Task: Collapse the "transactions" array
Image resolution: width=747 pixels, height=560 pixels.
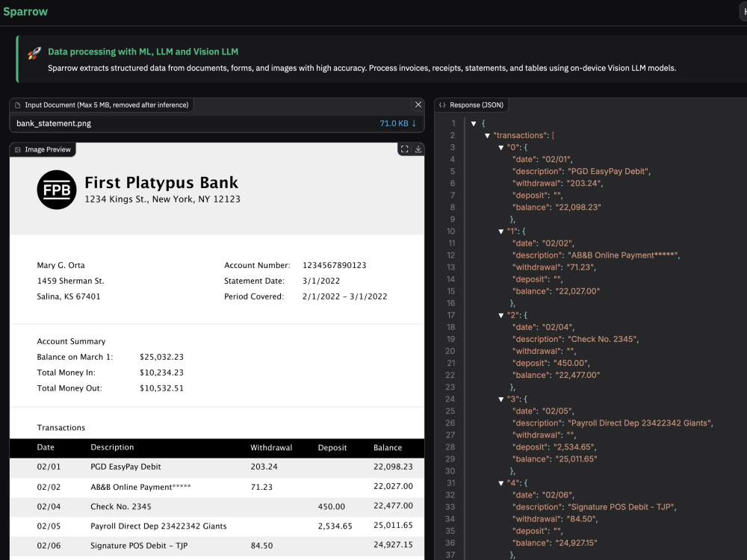Action: pos(487,136)
